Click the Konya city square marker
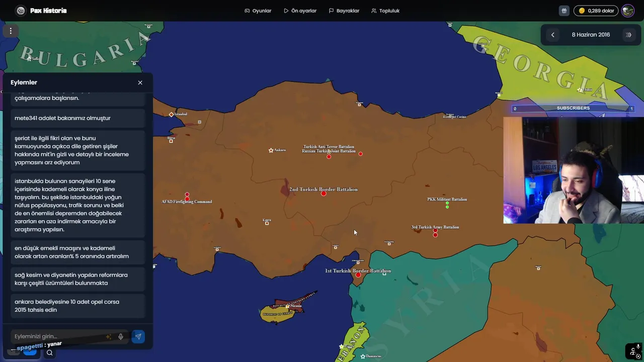Image resolution: width=644 pixels, height=362 pixels. [x=267, y=223]
